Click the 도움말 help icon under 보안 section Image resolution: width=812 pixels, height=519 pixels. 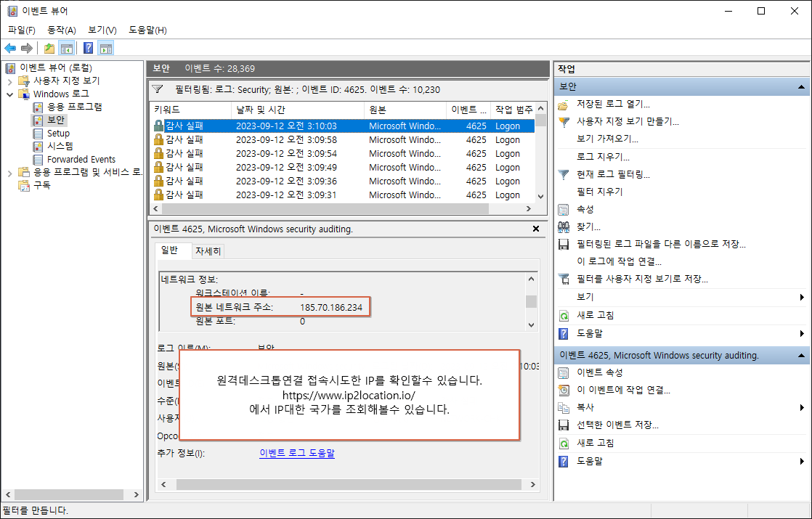[x=564, y=334]
